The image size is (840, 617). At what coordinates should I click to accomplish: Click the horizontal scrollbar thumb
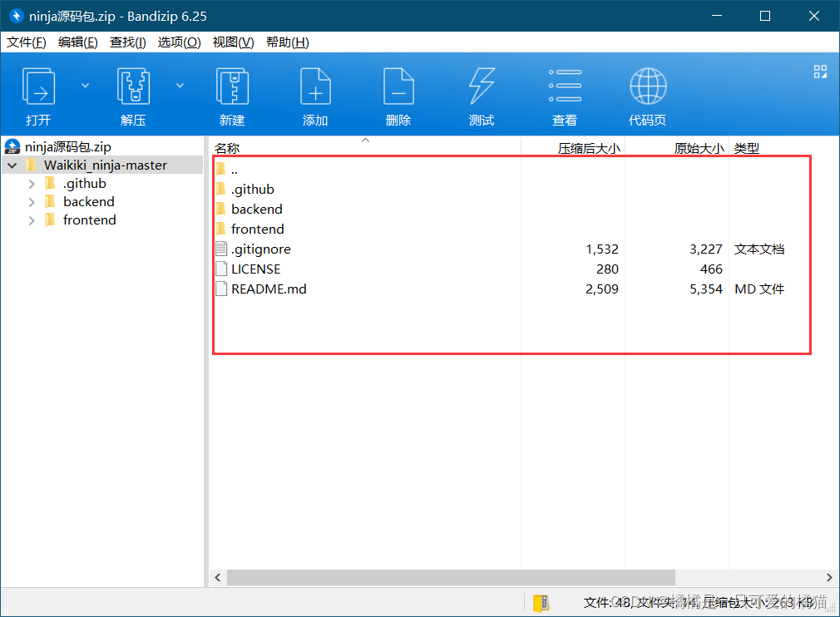pyautogui.click(x=451, y=577)
